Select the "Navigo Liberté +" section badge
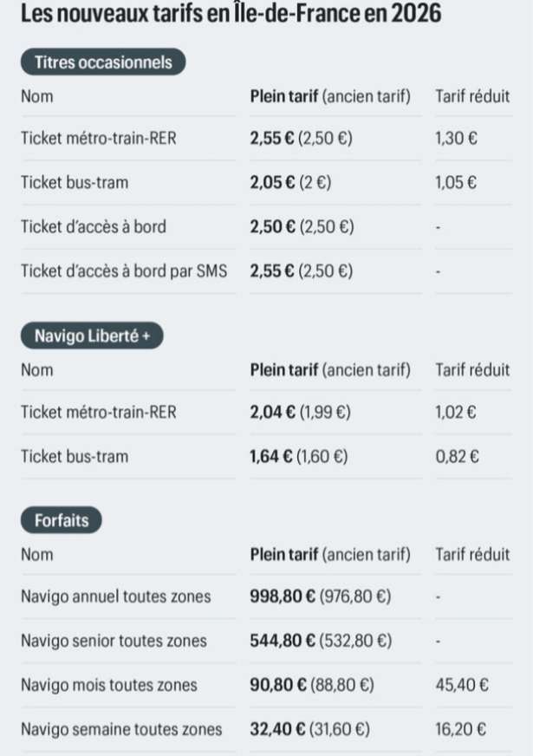 [92, 336]
